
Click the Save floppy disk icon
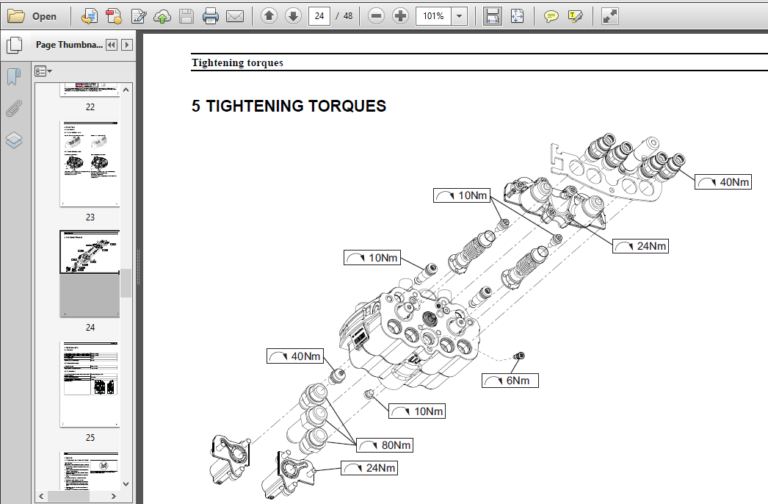point(187,16)
